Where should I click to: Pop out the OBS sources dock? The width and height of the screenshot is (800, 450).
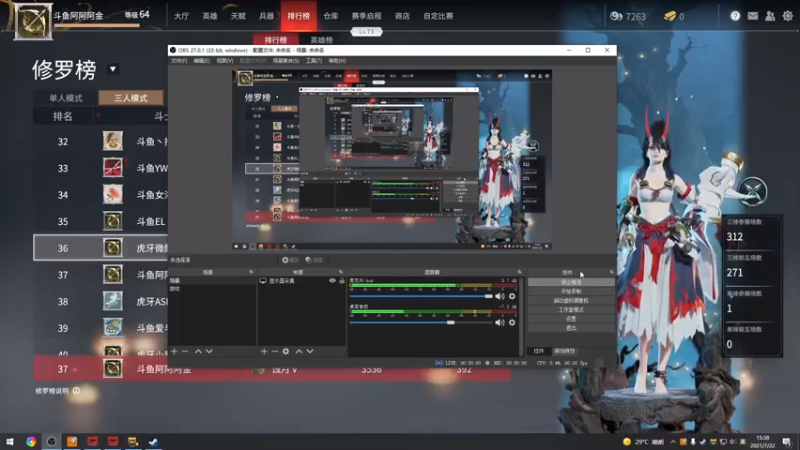pos(341,272)
